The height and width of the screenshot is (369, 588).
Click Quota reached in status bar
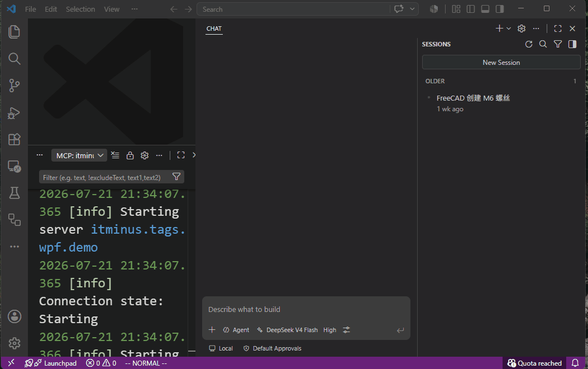point(534,363)
